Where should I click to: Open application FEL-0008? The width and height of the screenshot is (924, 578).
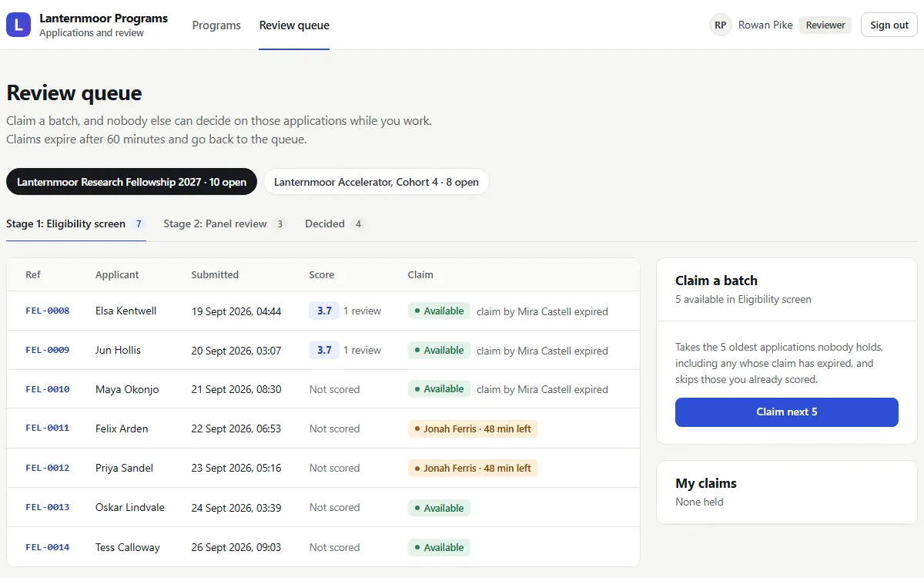pyautogui.click(x=48, y=311)
